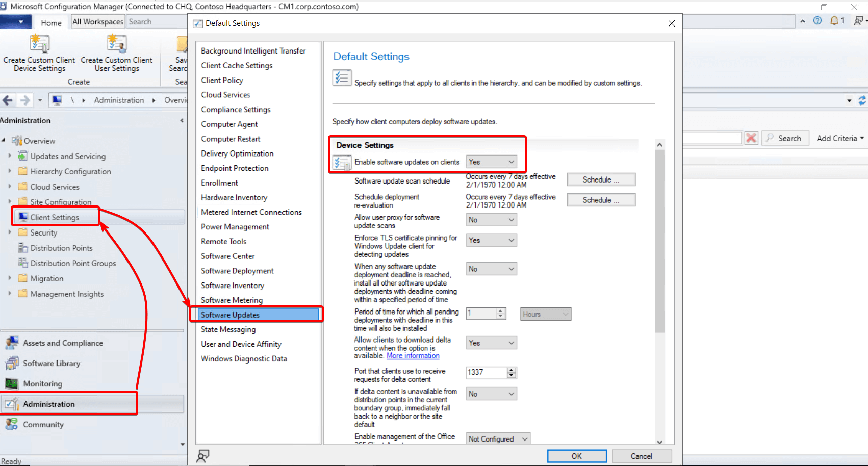Screen dimensions: 868x466
Task: Click Create Custom Client Device Settings icon
Action: tap(39, 44)
